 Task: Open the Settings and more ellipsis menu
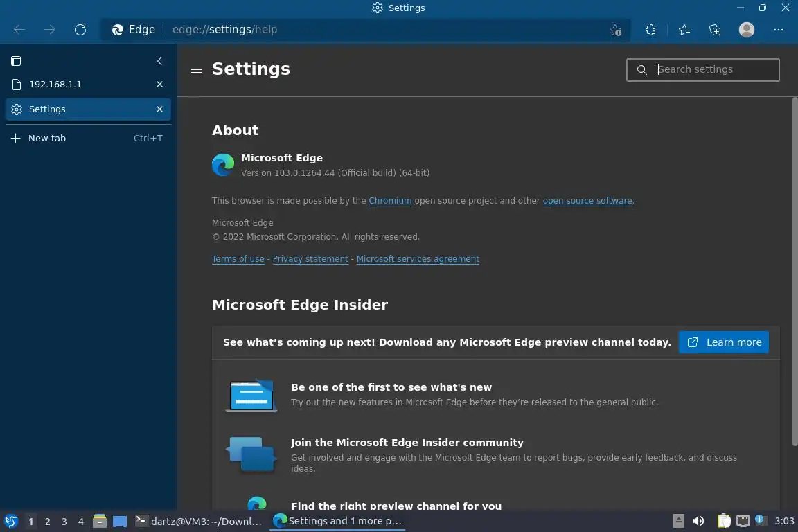[778, 30]
